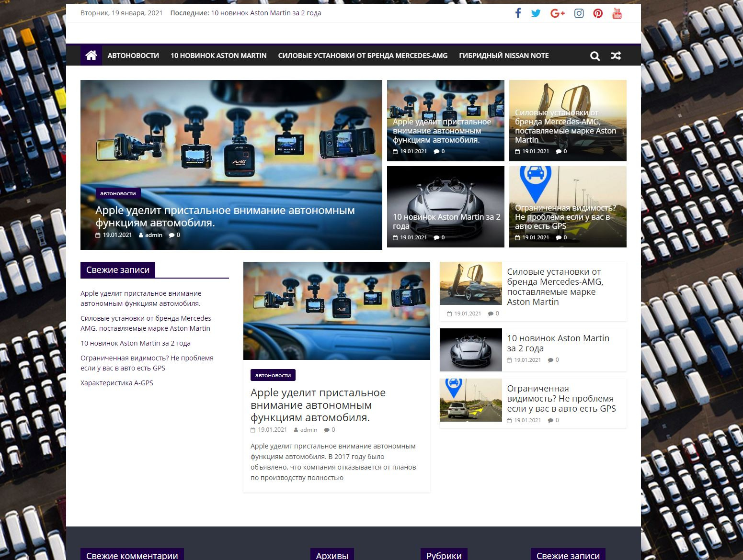Click the автоновости badge on the featured slide
743x560 pixels.
click(118, 193)
